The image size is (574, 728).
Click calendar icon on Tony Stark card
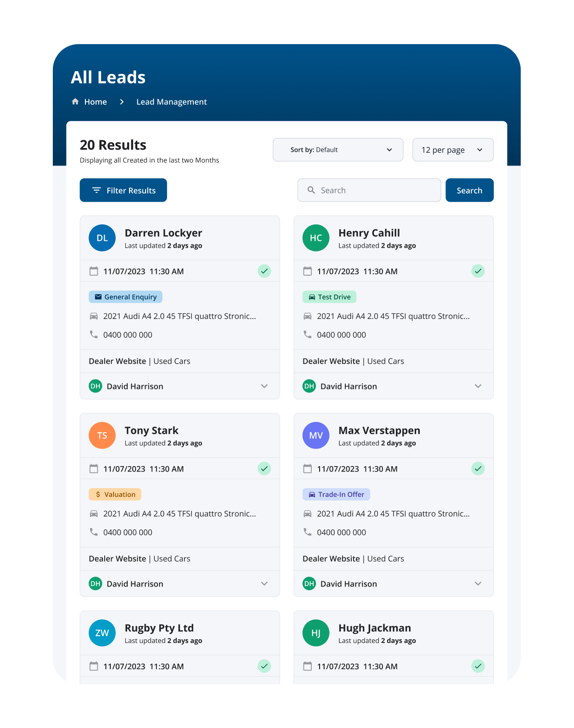tap(94, 469)
